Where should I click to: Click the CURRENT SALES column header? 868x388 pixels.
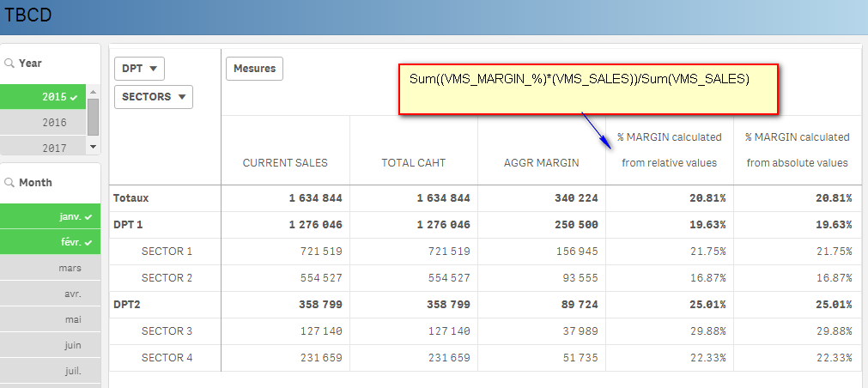coord(285,163)
